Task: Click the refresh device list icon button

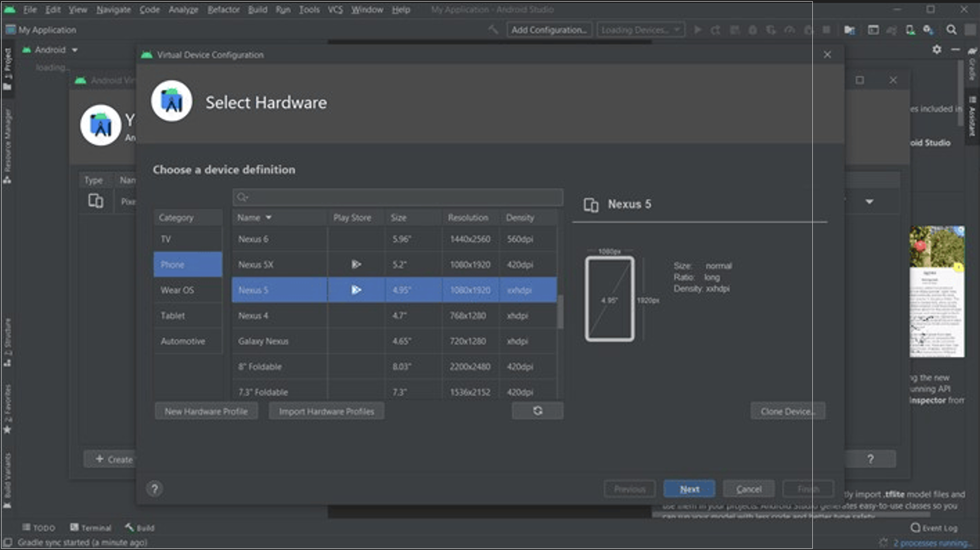Action: point(537,411)
